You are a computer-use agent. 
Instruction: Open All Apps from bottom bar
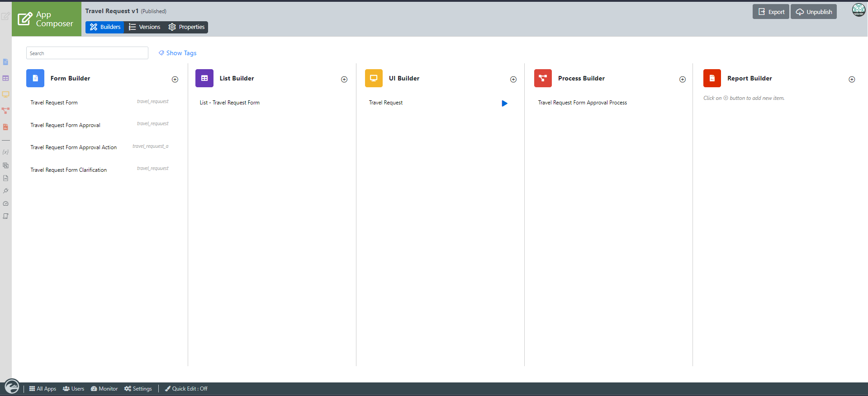coord(43,389)
